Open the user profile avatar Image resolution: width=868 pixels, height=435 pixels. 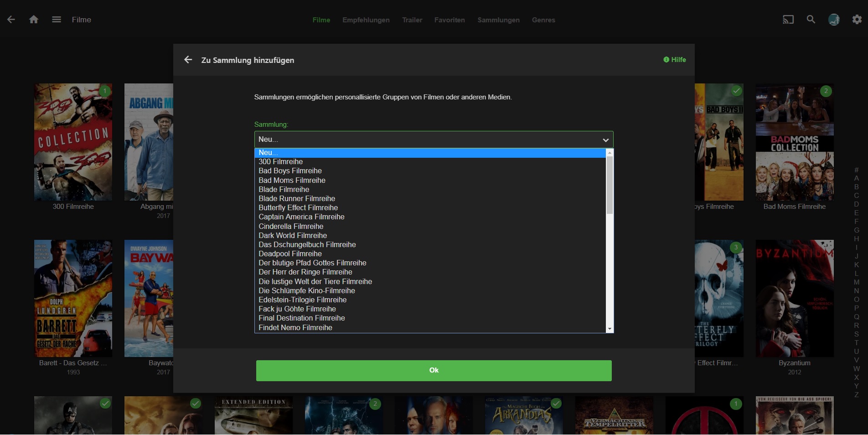coord(834,20)
